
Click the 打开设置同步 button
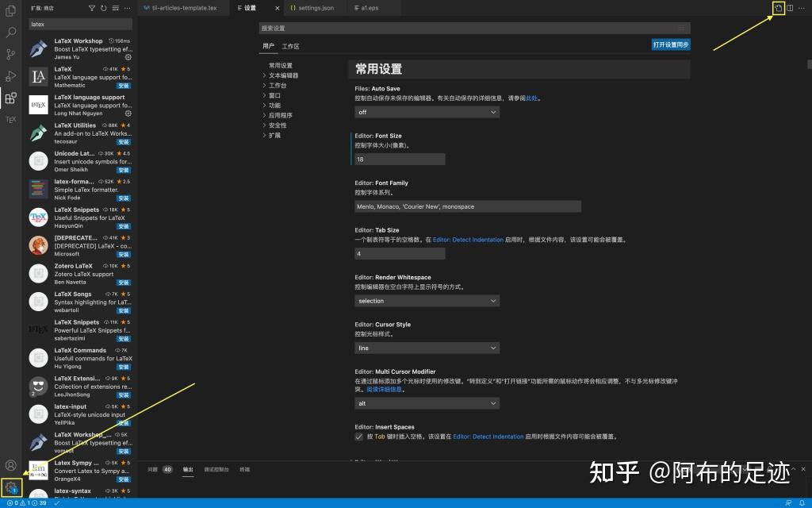click(670, 44)
